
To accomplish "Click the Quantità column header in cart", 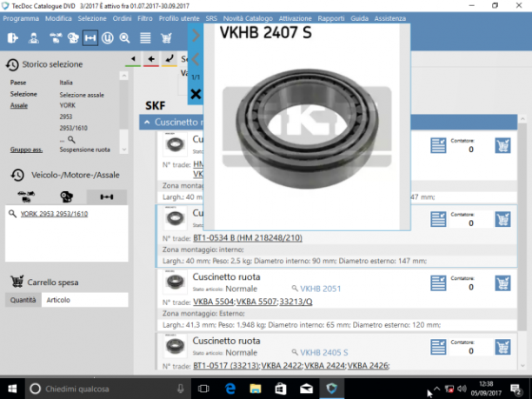I will [x=23, y=300].
